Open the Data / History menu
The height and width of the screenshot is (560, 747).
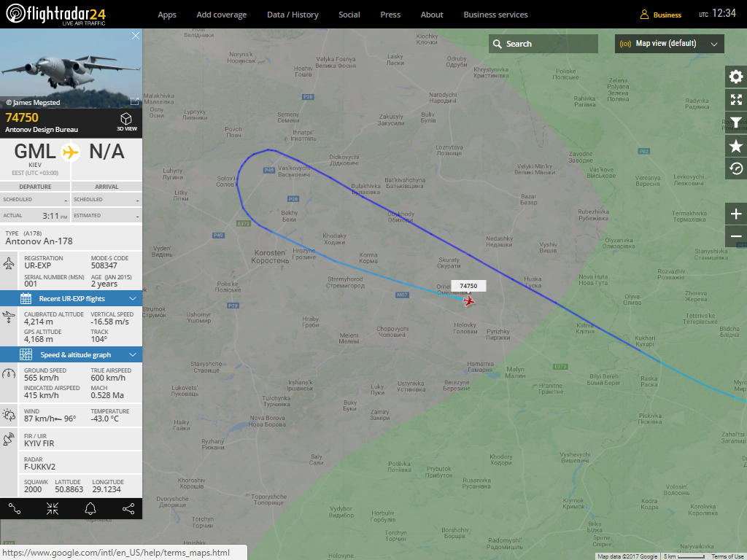pyautogui.click(x=293, y=15)
